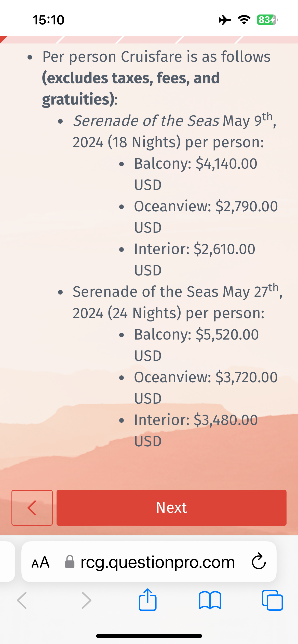The image size is (298, 644).
Task: Tap the lock icon in the address bar
Action: (x=70, y=562)
